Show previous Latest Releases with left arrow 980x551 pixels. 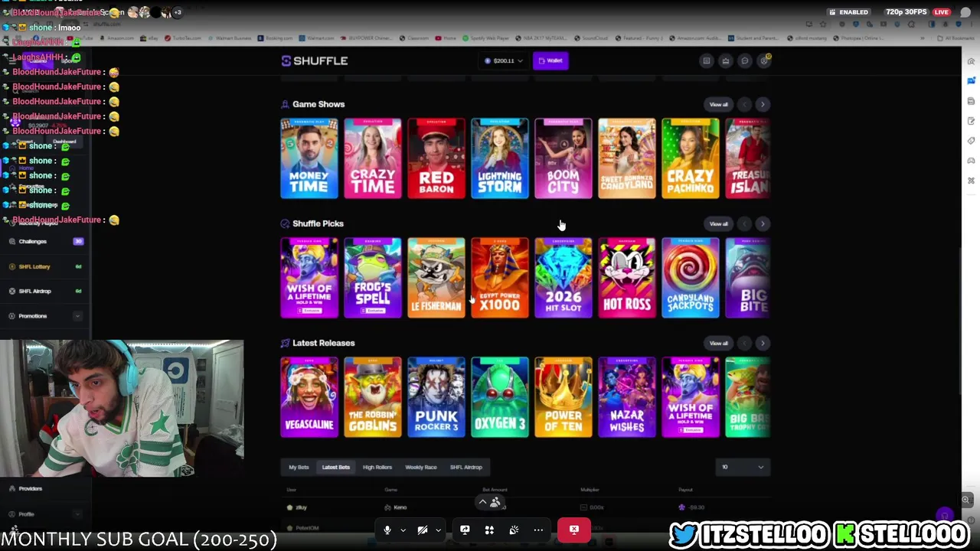(x=744, y=343)
